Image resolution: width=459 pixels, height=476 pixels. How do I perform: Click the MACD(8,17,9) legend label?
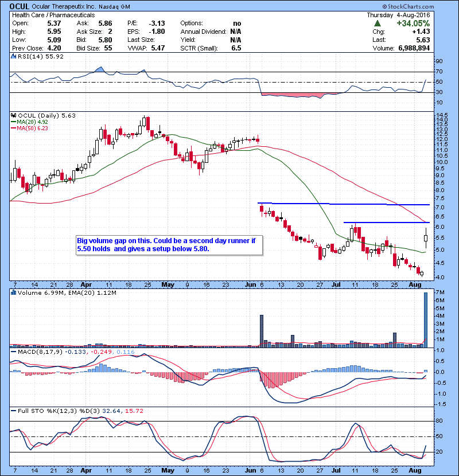tap(40, 352)
